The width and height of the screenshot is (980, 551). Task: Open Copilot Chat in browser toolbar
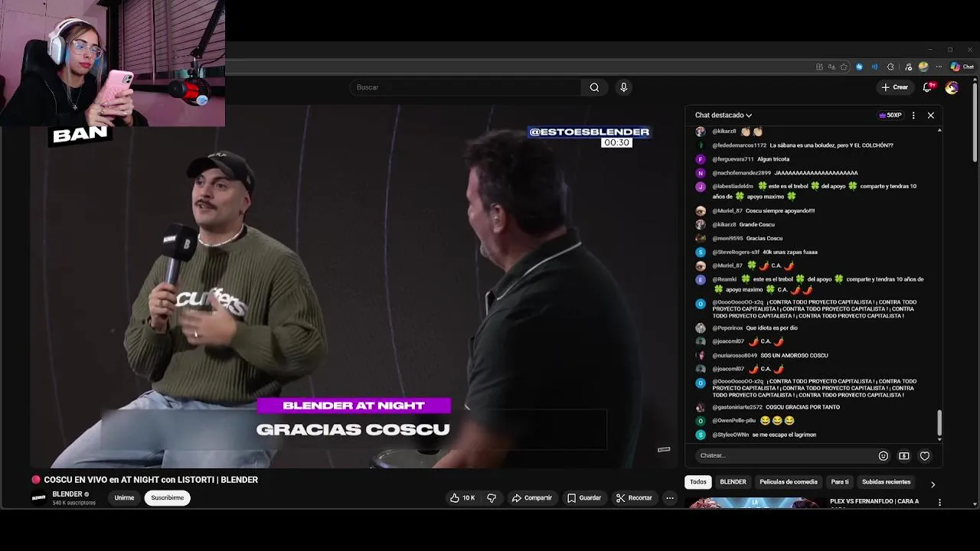click(x=962, y=67)
